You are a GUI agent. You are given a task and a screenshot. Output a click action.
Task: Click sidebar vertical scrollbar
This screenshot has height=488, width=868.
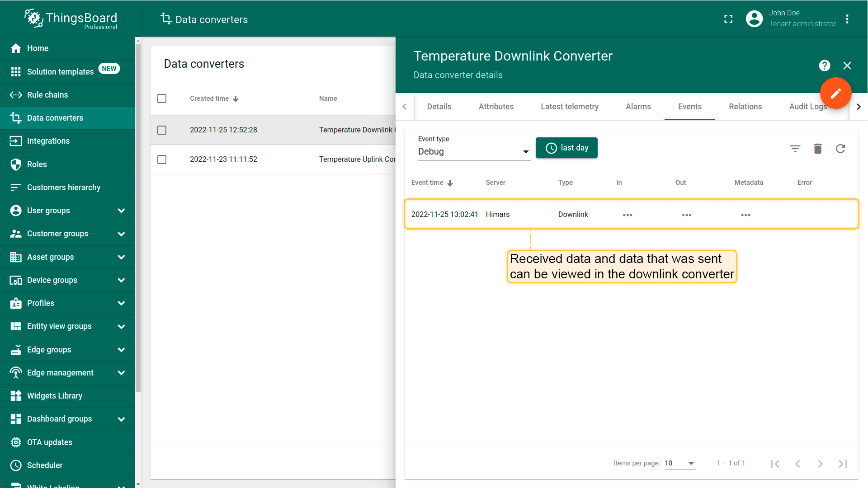tap(138, 217)
